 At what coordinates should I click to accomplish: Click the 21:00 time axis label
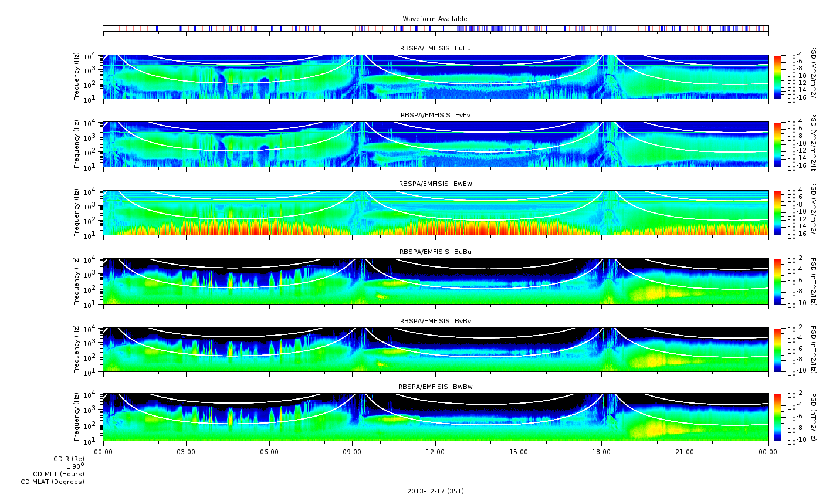685,452
